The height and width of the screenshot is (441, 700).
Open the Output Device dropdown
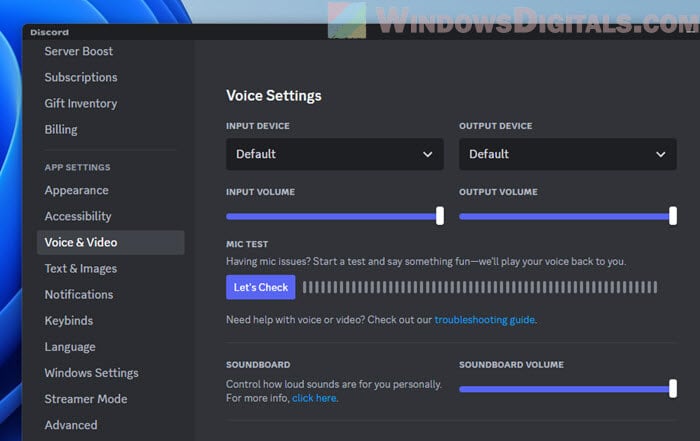pyautogui.click(x=567, y=154)
